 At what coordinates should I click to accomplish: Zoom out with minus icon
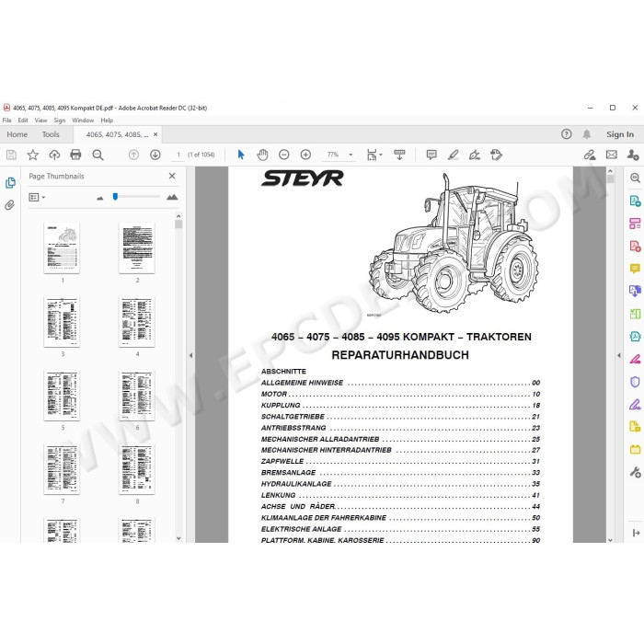283,155
